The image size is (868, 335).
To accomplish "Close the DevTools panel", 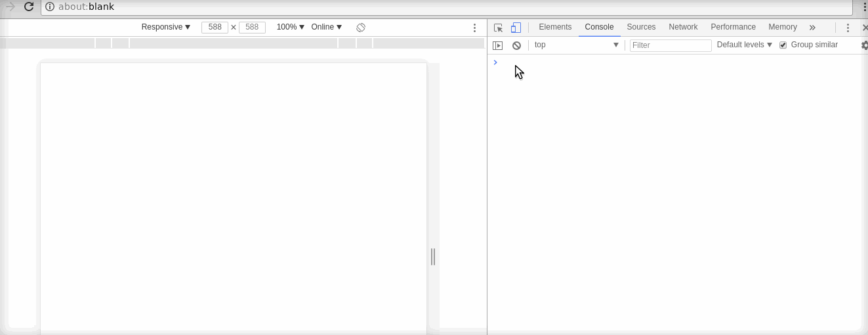I will [x=864, y=28].
